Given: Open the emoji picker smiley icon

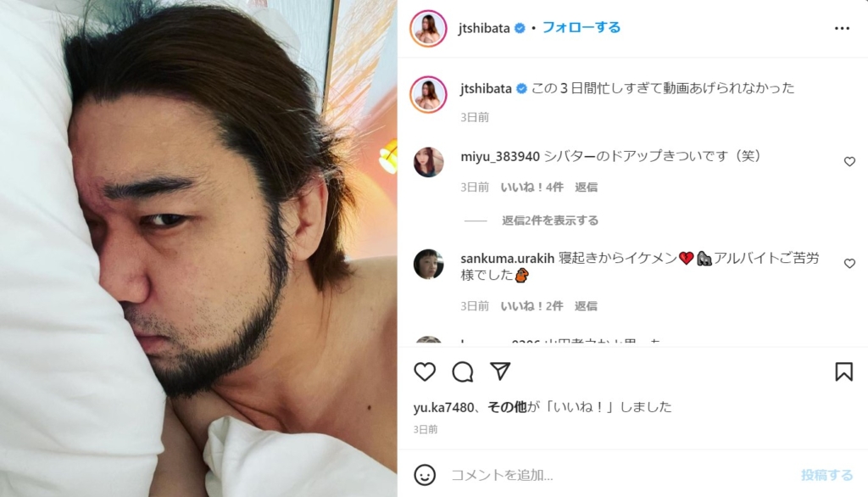Looking at the screenshot, I should click(x=425, y=475).
